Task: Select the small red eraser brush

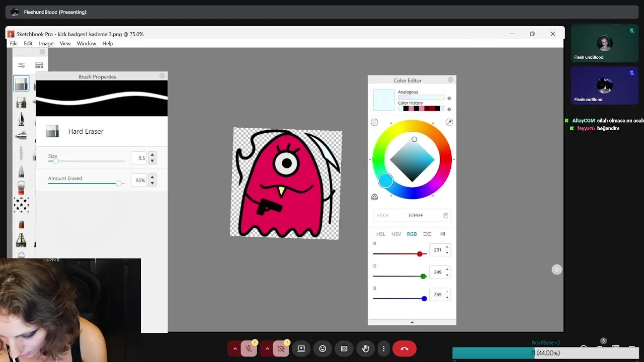Action: pos(21,224)
